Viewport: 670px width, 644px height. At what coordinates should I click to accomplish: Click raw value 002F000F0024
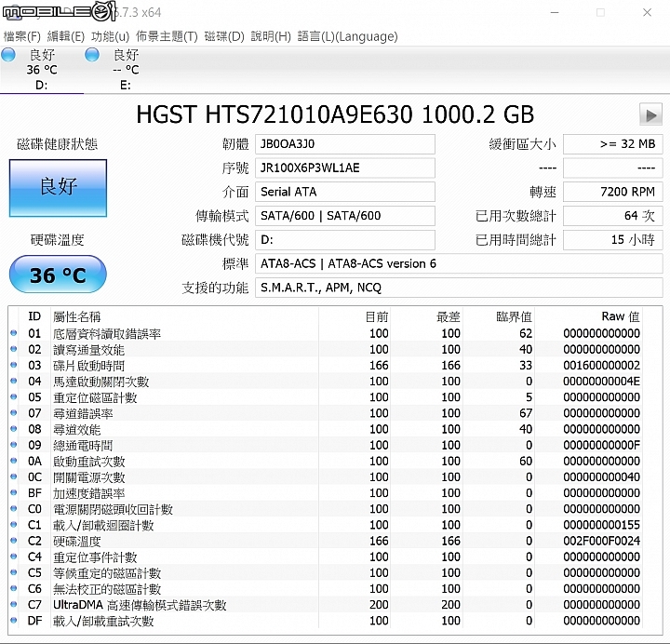(x=601, y=541)
